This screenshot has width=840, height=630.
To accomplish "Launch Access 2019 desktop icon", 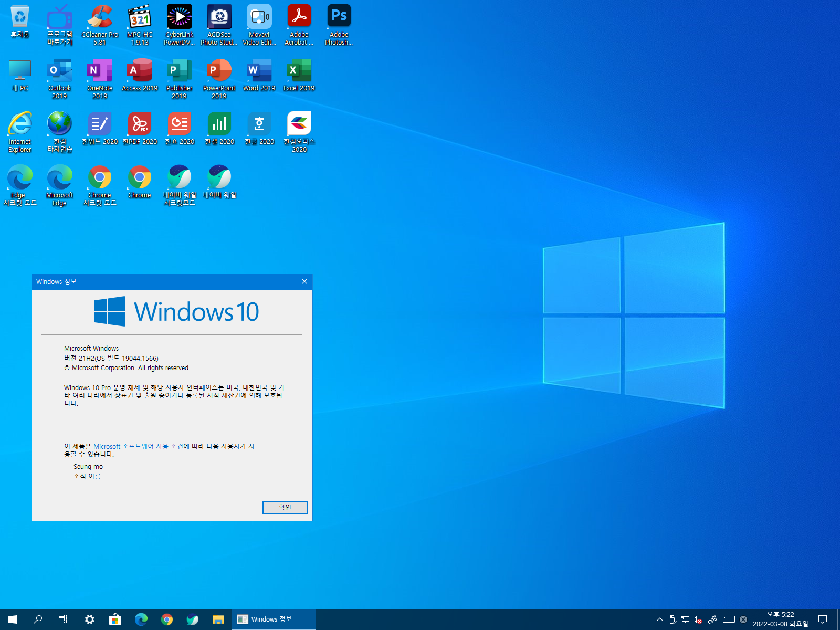I will [140, 76].
